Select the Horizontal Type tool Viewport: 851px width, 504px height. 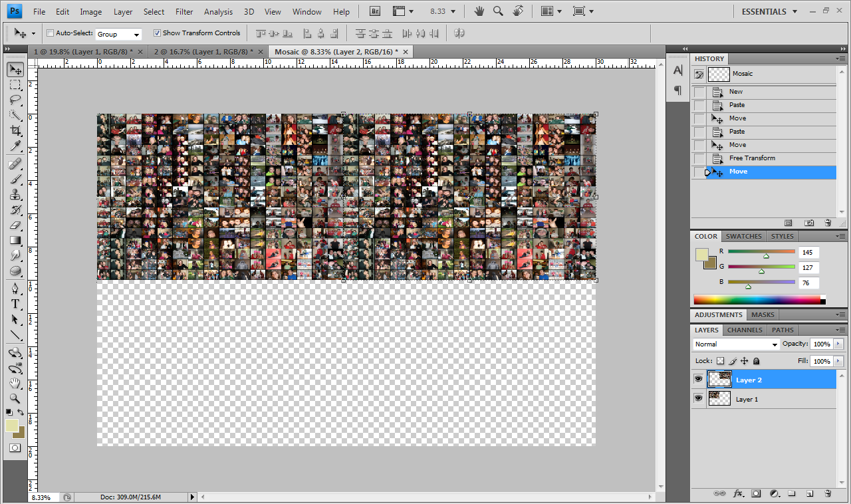pos(15,303)
